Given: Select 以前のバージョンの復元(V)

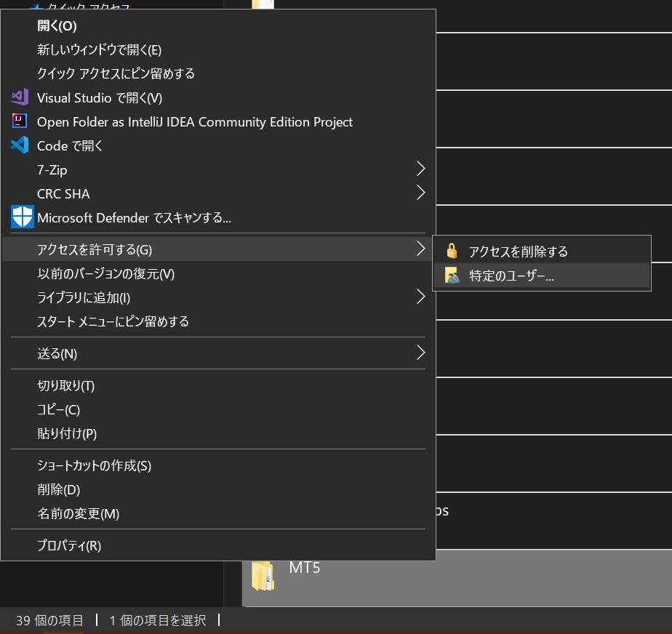Looking at the screenshot, I should coord(105,273).
